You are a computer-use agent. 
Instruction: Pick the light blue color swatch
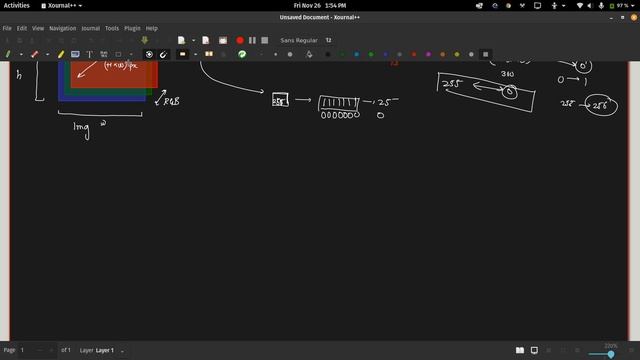coord(357,54)
